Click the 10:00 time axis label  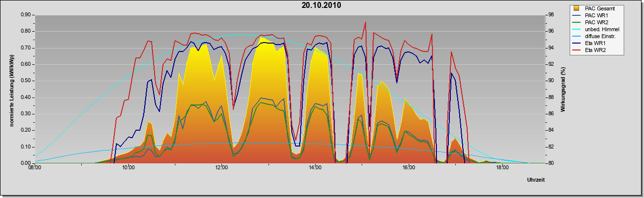[x=128, y=167]
